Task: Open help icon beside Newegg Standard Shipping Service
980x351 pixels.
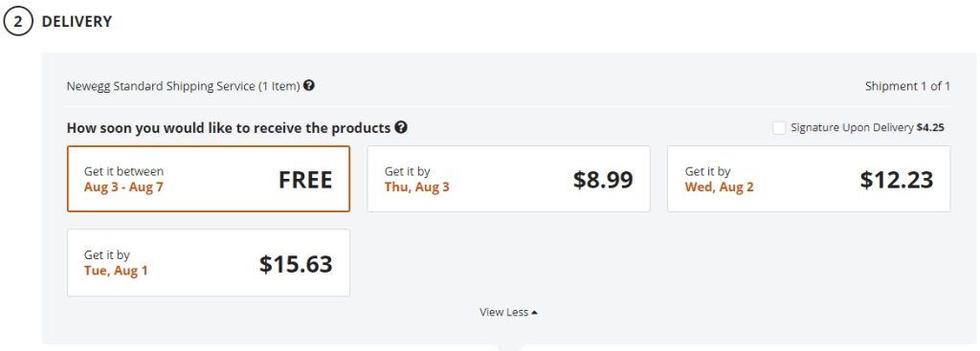Action: 309,85
